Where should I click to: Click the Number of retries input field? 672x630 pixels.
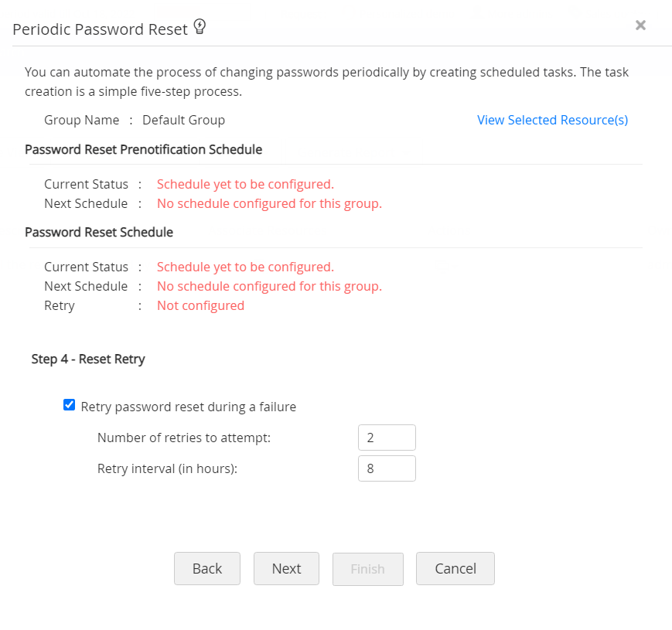387,438
